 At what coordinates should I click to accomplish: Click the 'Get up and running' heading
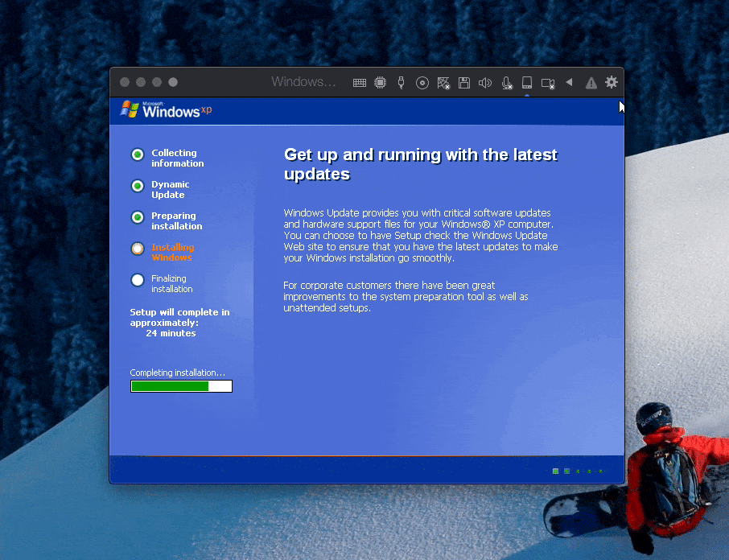pos(420,164)
